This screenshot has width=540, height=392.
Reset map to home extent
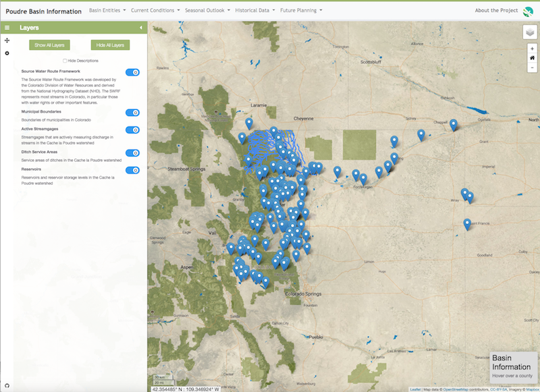point(532,58)
